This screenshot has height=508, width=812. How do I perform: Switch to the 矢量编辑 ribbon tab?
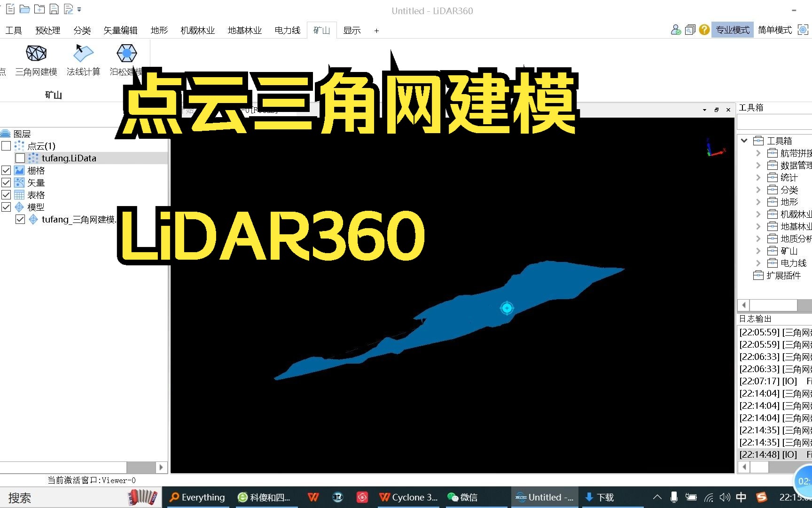click(120, 31)
